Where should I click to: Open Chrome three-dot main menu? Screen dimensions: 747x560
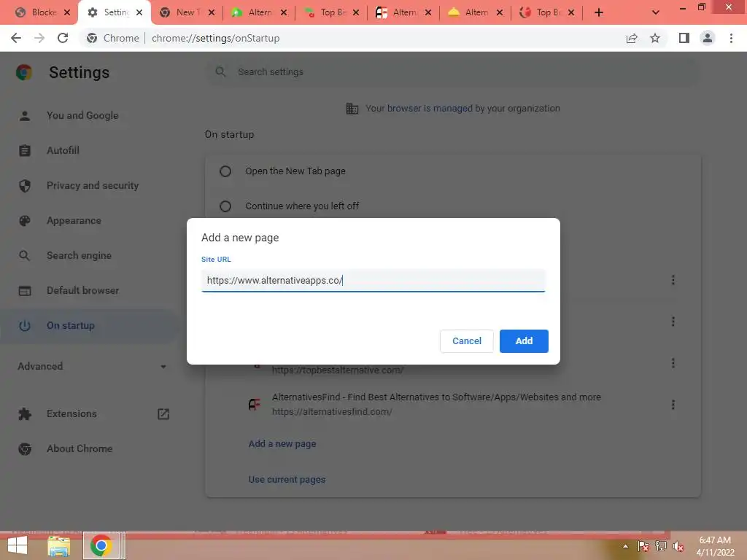click(x=731, y=38)
